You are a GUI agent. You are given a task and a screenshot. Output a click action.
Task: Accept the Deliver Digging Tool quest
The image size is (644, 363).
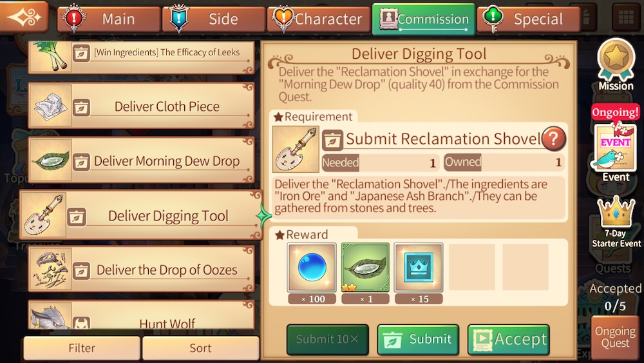[509, 339]
